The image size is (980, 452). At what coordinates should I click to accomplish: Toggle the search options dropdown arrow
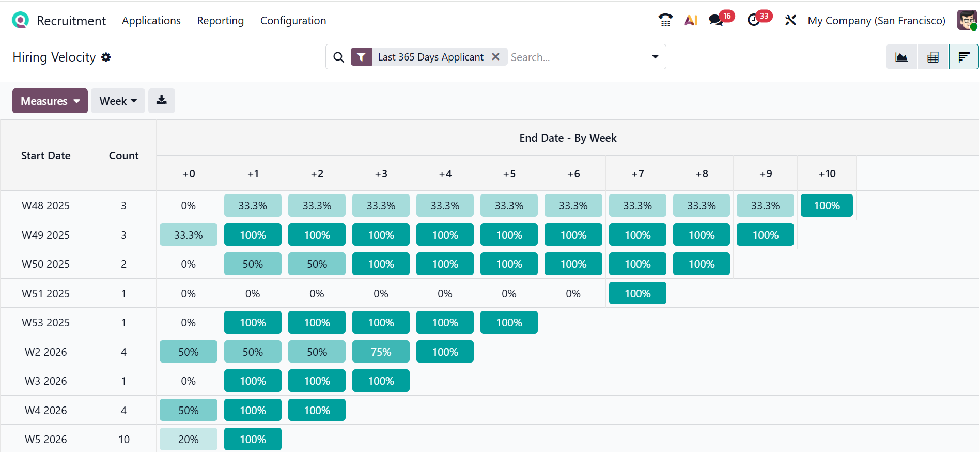[x=655, y=57]
